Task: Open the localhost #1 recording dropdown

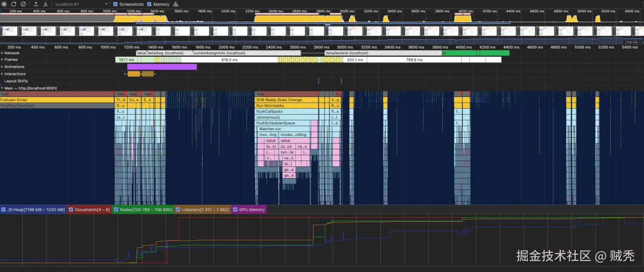Action: coord(82,4)
